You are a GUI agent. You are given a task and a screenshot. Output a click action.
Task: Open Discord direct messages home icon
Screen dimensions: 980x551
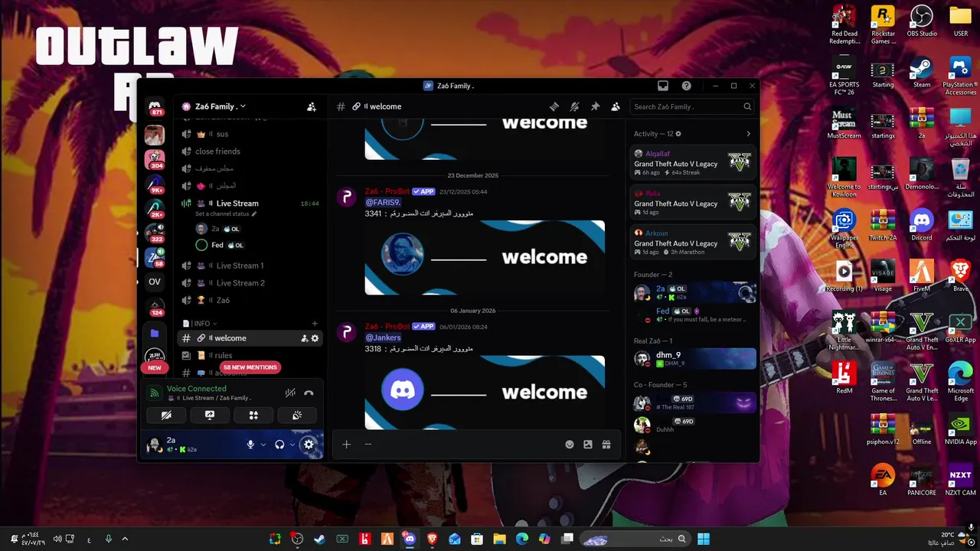(x=155, y=105)
